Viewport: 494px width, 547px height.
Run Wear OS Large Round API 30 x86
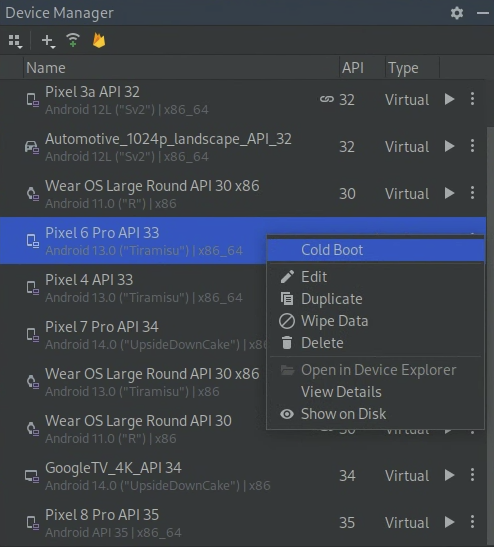[x=450, y=193]
